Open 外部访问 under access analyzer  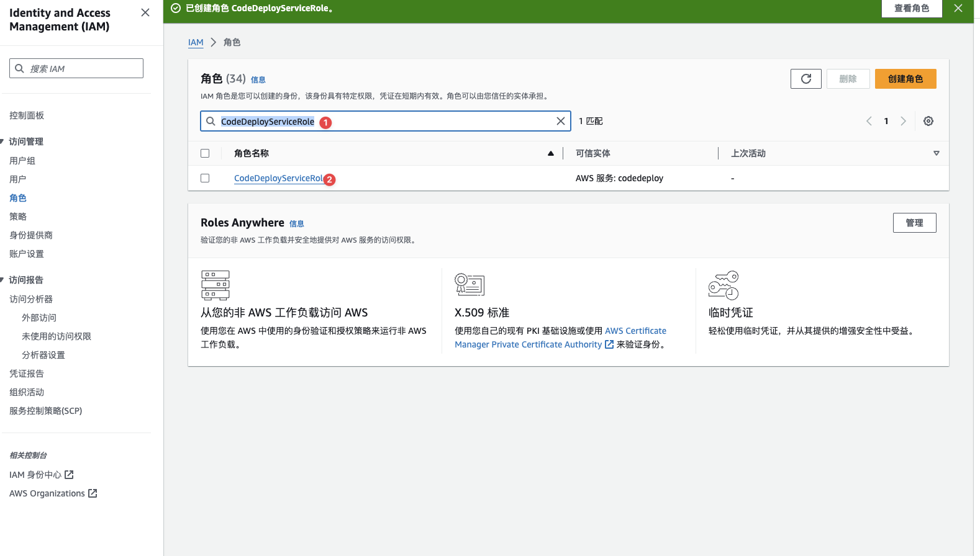click(39, 318)
